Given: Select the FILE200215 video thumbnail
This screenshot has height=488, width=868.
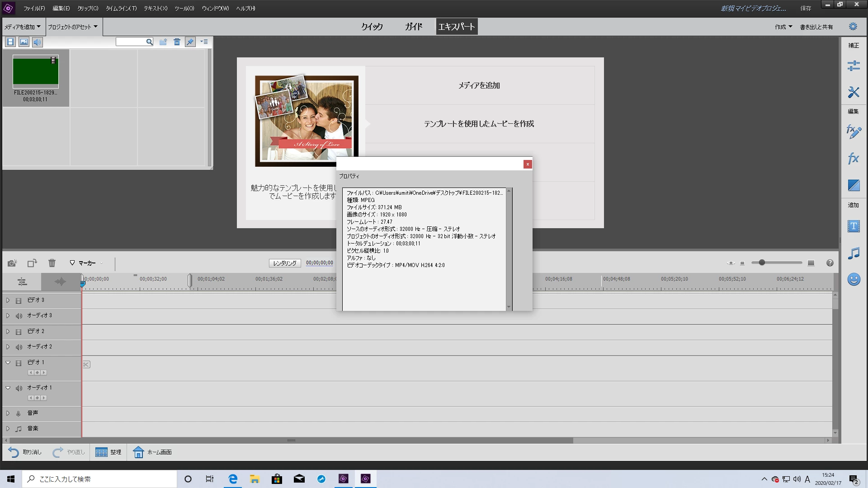Looking at the screenshot, I should [x=36, y=71].
